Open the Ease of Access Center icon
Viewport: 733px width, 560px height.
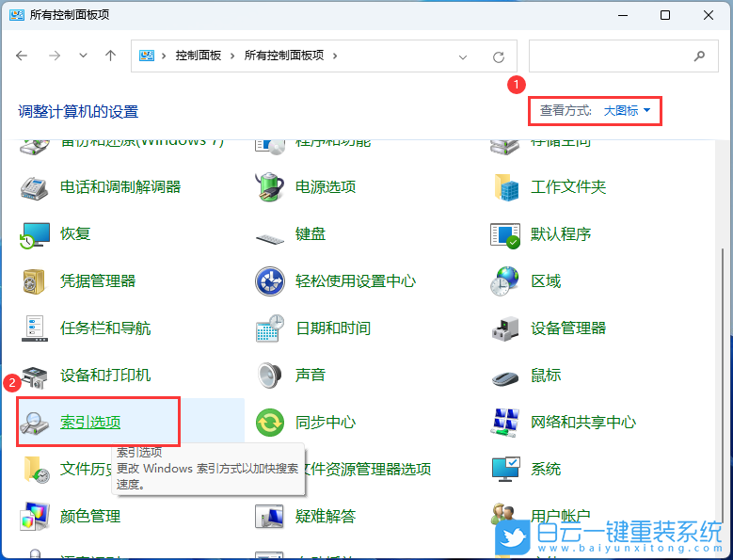270,281
